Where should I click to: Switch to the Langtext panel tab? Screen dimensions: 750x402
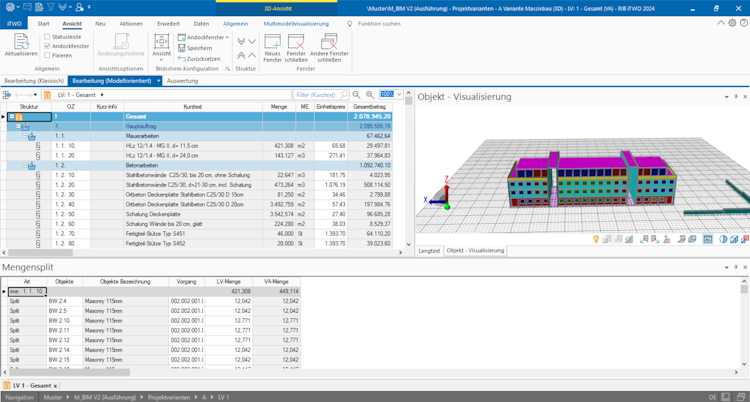click(429, 251)
